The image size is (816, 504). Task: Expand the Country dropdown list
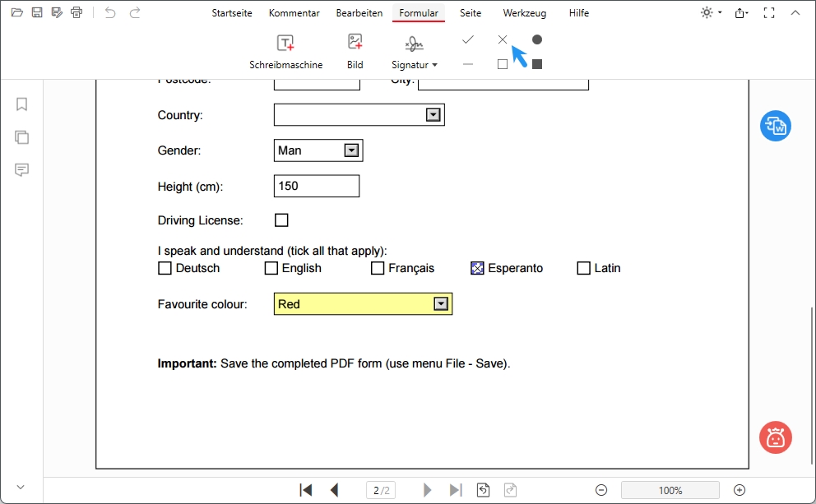point(433,115)
